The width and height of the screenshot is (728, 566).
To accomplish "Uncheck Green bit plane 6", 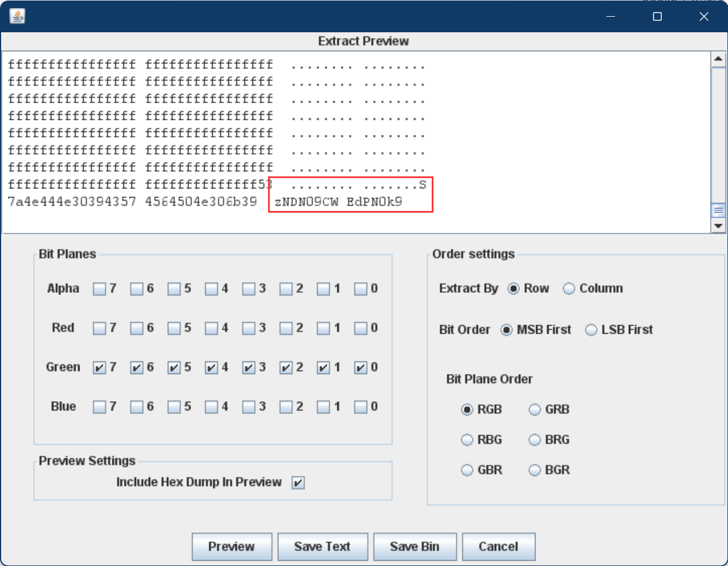I will [137, 367].
